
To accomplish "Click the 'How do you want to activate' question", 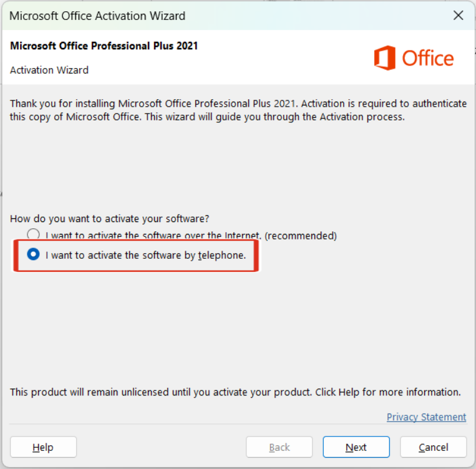I will (110, 219).
